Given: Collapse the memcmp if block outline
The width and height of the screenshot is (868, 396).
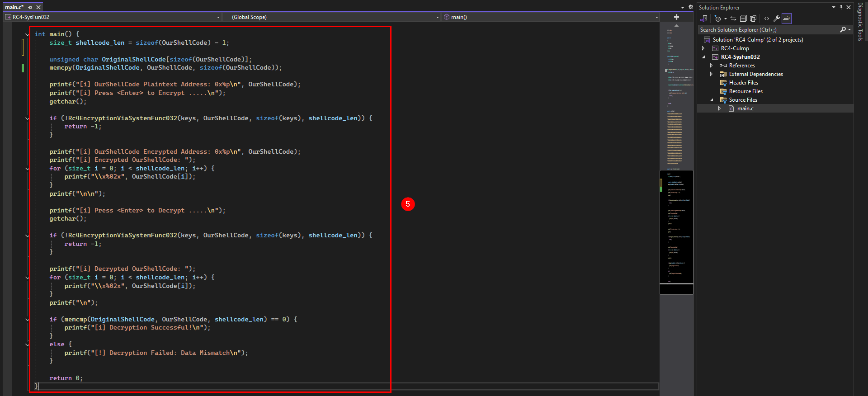Looking at the screenshot, I should (28, 320).
